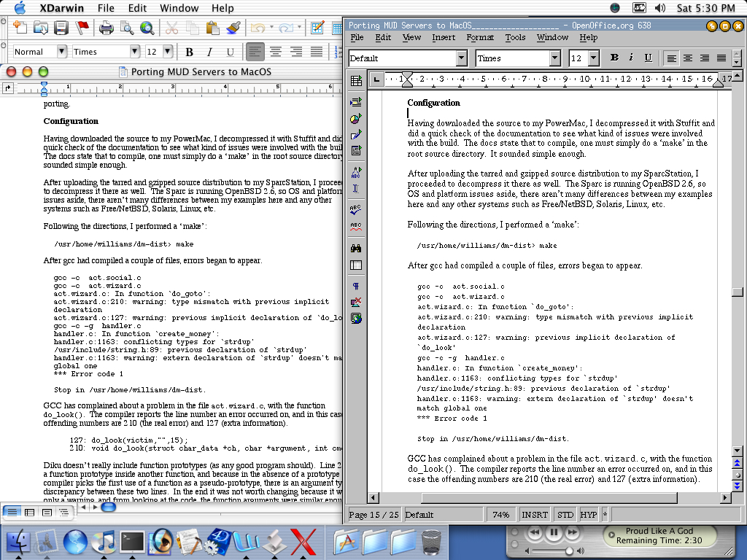The image size is (747, 560).
Task: Toggle Bold in the OpenOffice formatting bar
Action: 614,58
